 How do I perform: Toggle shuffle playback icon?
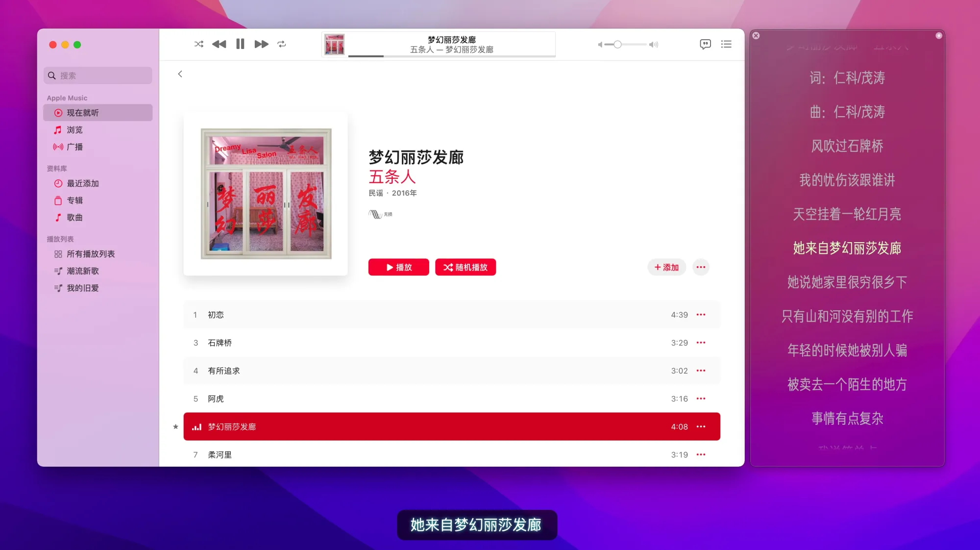(x=198, y=44)
